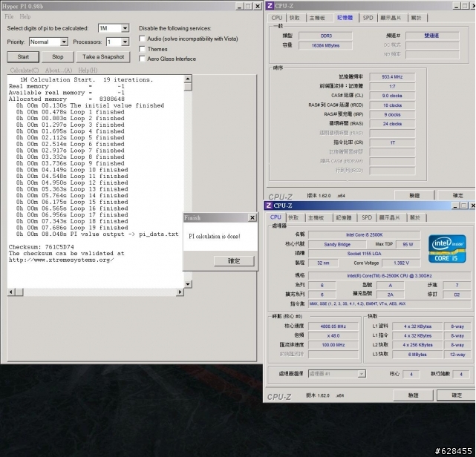The height and width of the screenshot is (457, 476).
Task: Switch to CPU tab in upper CPU-Z window
Action: (276, 18)
